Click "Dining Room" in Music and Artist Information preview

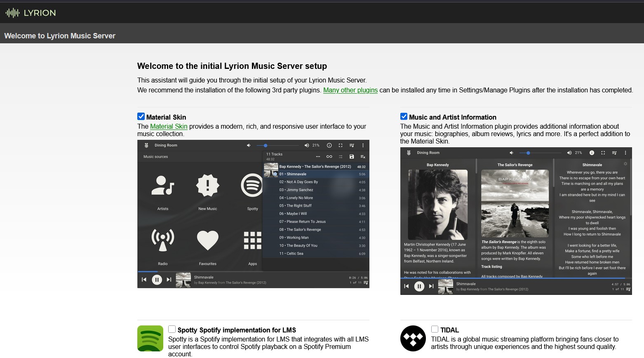click(428, 153)
